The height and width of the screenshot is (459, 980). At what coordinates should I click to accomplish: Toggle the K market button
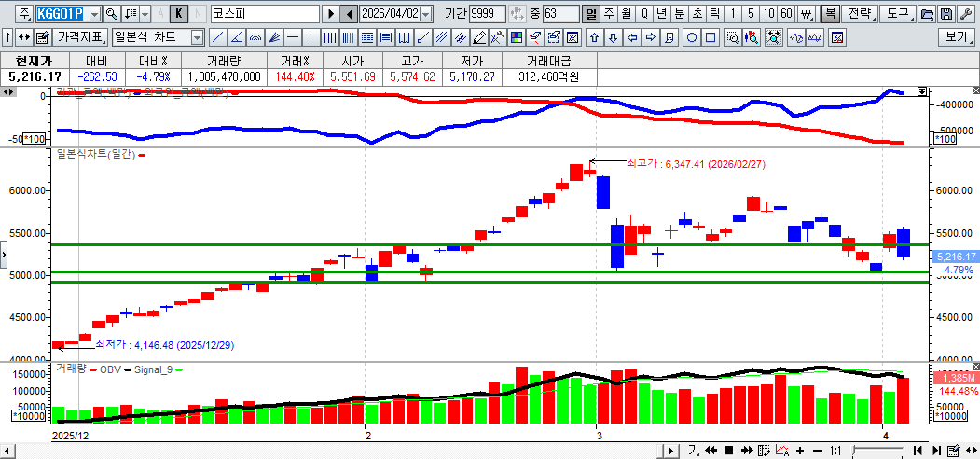tap(179, 14)
